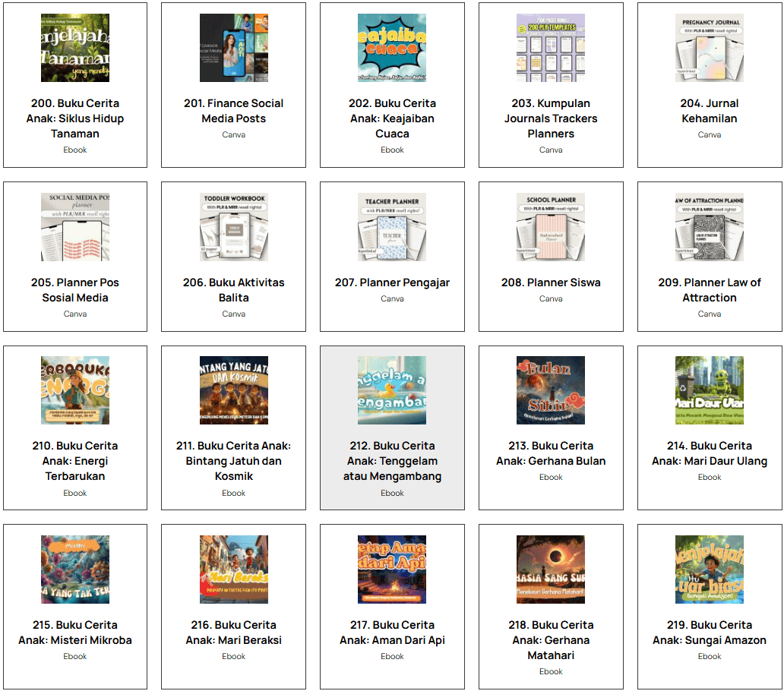Viewport: 784px width, 691px height.
Task: Open the 208. Planner Siswa link
Action: click(x=551, y=282)
